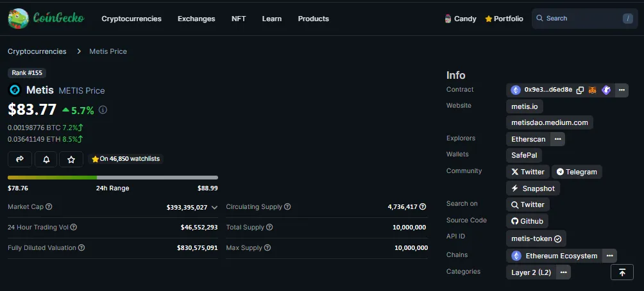The width and height of the screenshot is (644, 291).
Task: Expand more Chains options
Action: tap(609, 256)
